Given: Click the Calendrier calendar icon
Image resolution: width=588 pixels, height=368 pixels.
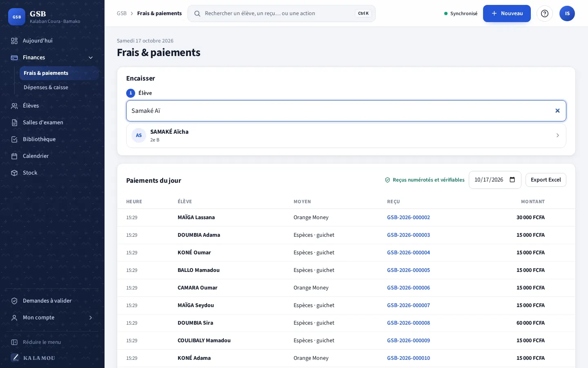Looking at the screenshot, I should pyautogui.click(x=14, y=156).
